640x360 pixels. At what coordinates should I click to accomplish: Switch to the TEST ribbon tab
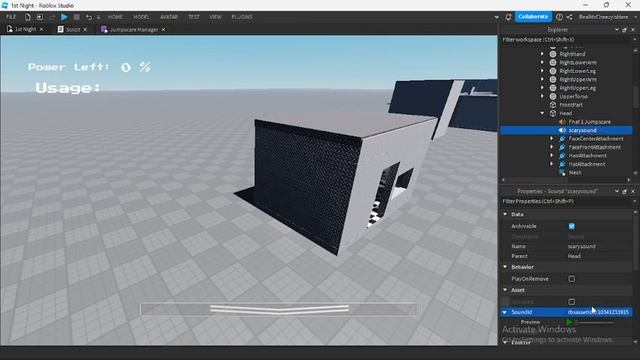tap(194, 17)
